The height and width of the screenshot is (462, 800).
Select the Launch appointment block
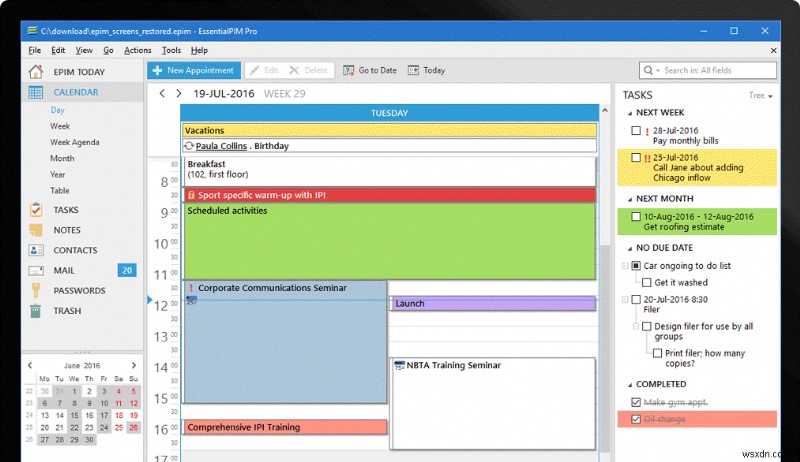(x=493, y=303)
